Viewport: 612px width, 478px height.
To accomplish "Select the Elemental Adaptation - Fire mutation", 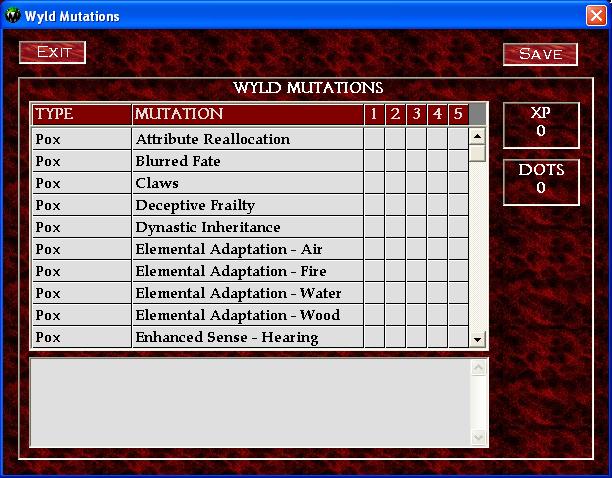I will click(230, 271).
